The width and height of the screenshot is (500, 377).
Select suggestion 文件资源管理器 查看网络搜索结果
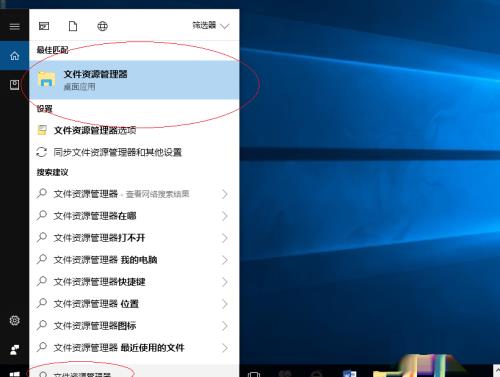pyautogui.click(x=134, y=194)
